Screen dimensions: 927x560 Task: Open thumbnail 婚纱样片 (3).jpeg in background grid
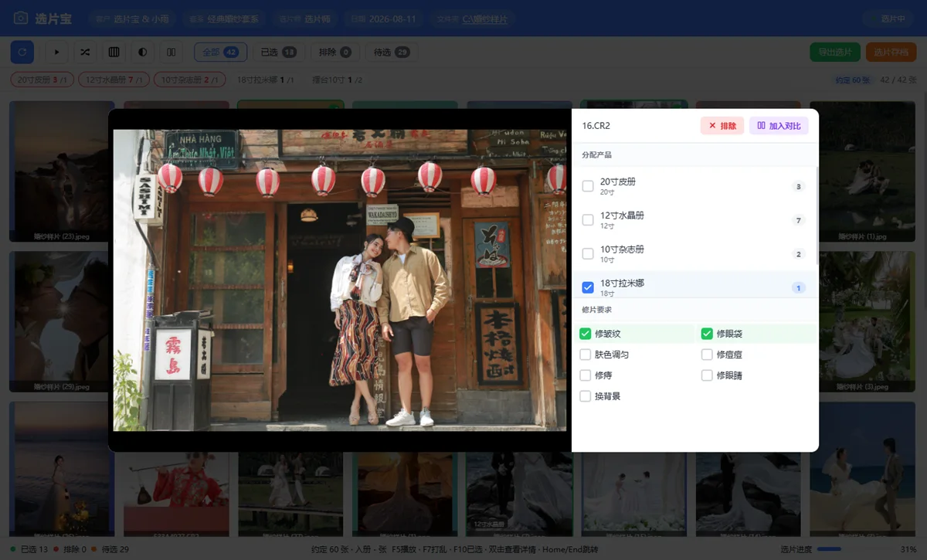[x=863, y=321]
